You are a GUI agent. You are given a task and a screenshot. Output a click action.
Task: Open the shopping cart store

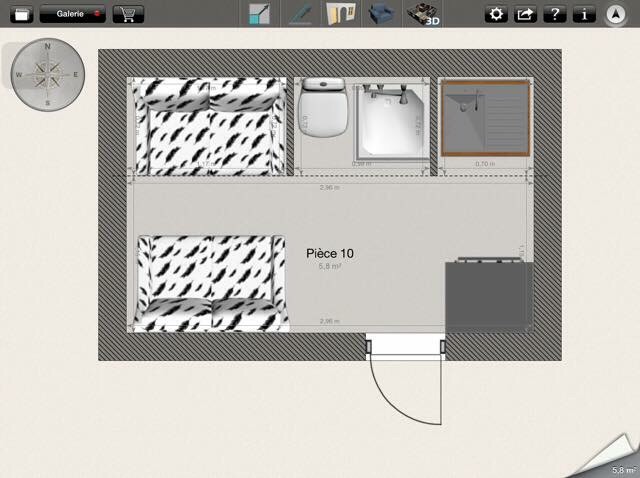127,14
